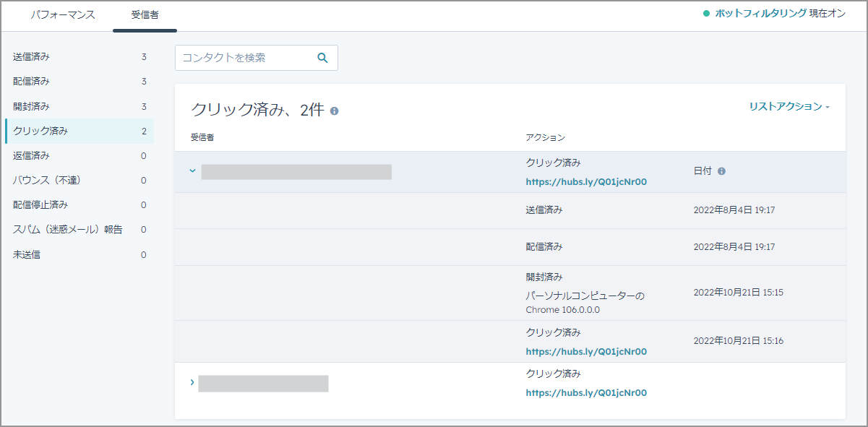
Task: Select the 返信済み filter
Action: click(80, 155)
